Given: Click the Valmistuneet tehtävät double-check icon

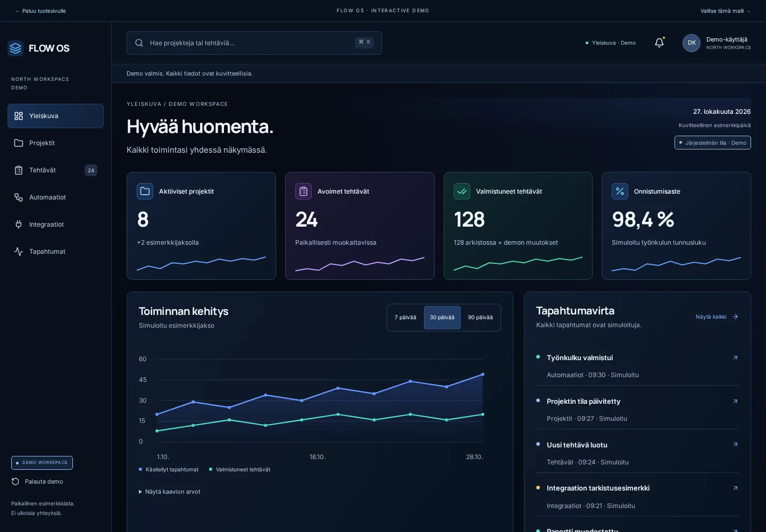Looking at the screenshot, I should tap(462, 191).
